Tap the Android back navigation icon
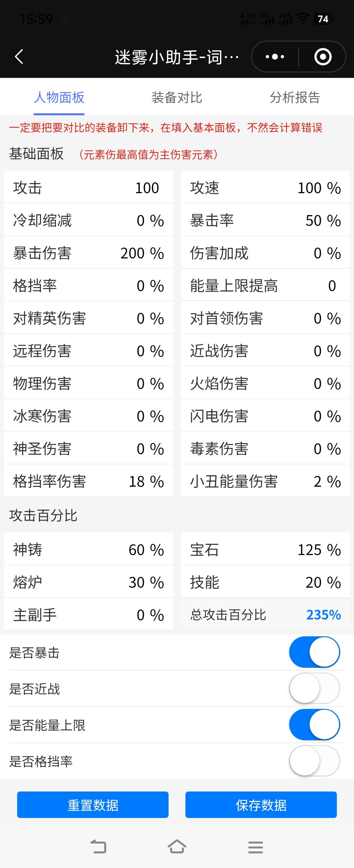Viewport: 354px width, 868px height. pyautogui.click(x=98, y=846)
